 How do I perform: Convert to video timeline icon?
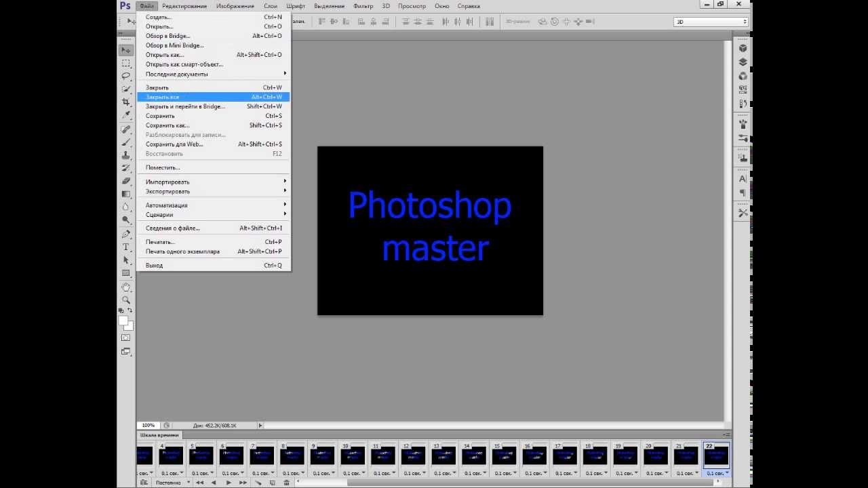click(143, 483)
